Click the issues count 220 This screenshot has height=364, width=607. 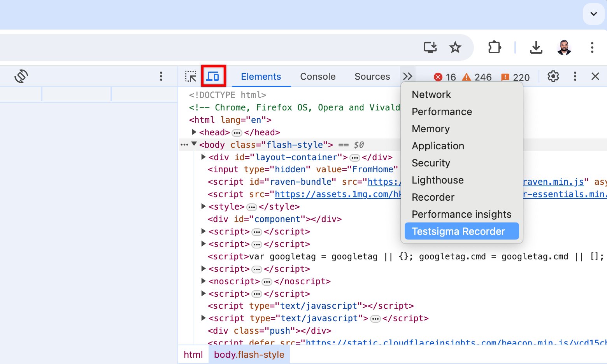[515, 77]
